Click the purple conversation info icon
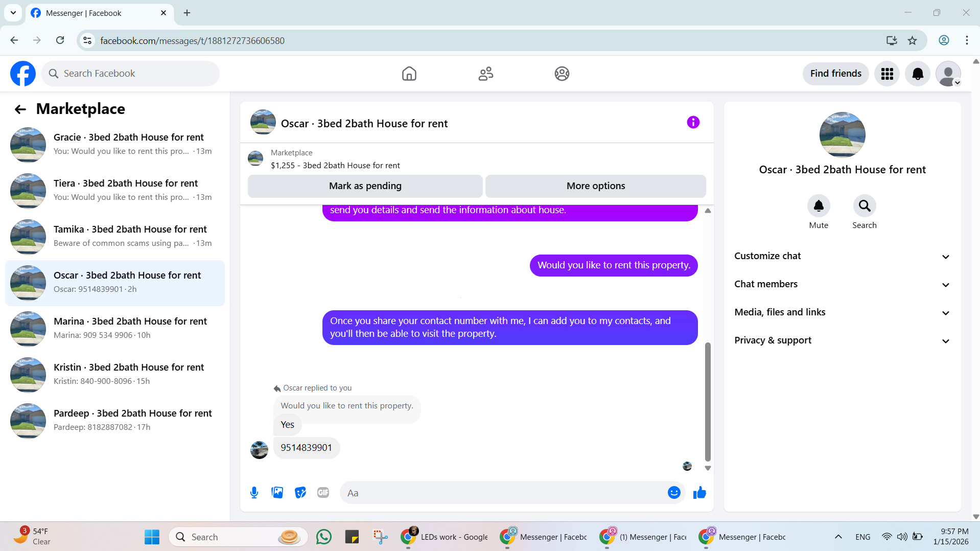Screen dimensions: 980x551 pyautogui.click(x=693, y=122)
